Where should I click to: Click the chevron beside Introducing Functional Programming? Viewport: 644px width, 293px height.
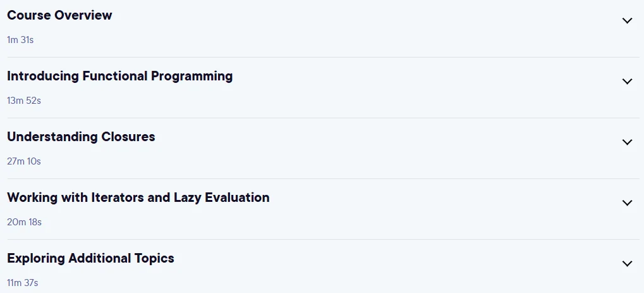pos(627,82)
